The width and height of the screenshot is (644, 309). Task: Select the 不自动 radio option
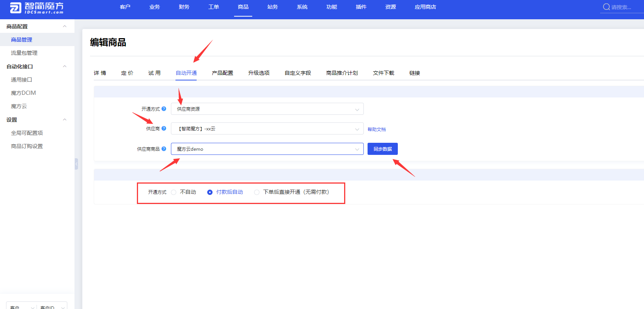point(174,192)
